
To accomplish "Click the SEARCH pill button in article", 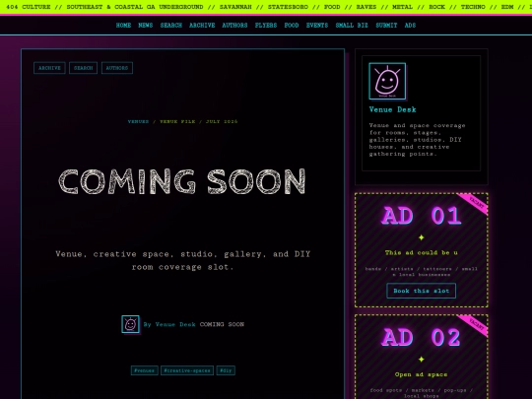I will point(83,68).
